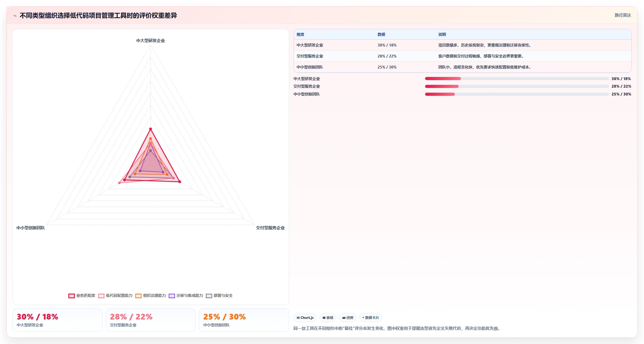Click the 30% / 18% table cell
This screenshot has width=644, height=344.
387,45
